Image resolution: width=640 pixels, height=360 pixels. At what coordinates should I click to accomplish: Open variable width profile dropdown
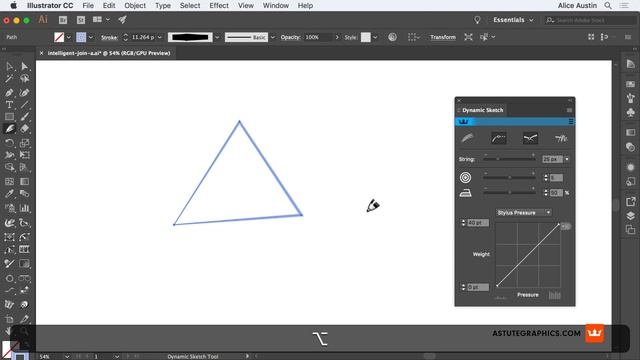217,37
